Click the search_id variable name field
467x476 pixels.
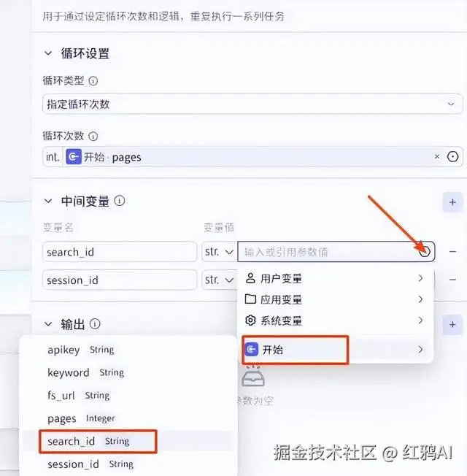pos(120,252)
